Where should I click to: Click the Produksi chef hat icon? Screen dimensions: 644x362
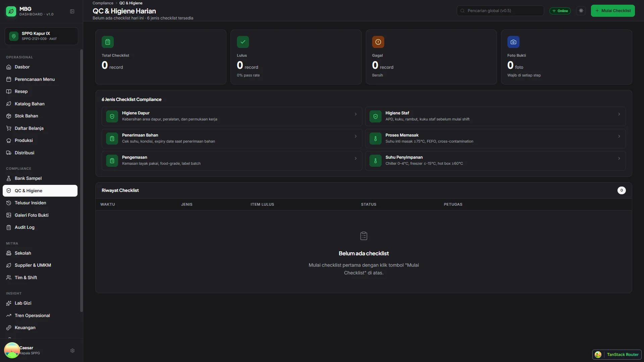coord(9,141)
